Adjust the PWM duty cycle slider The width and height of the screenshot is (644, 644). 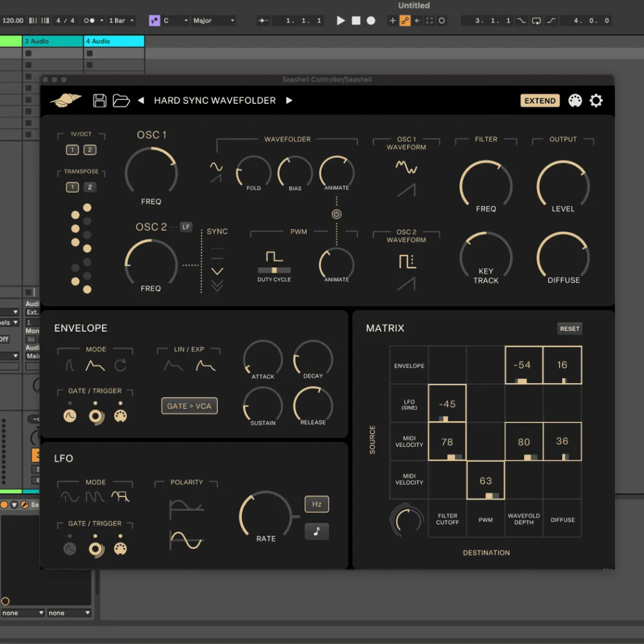[x=274, y=270]
